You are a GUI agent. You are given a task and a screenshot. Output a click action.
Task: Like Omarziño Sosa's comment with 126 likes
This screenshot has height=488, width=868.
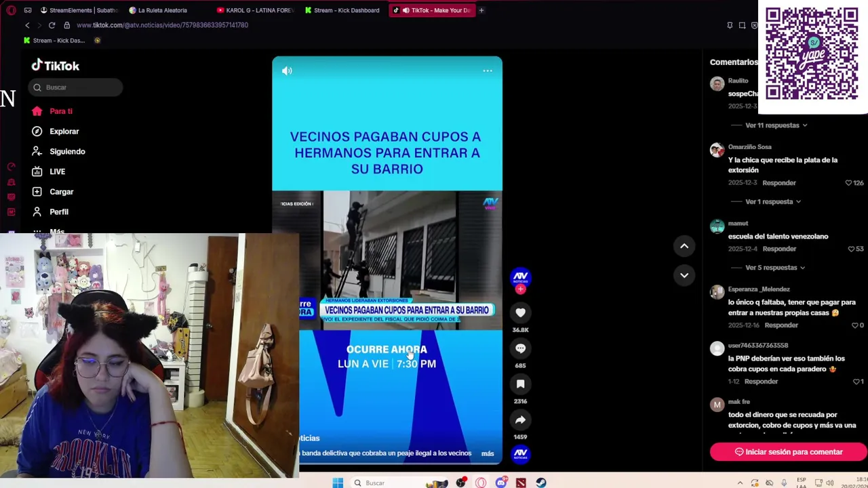point(848,183)
